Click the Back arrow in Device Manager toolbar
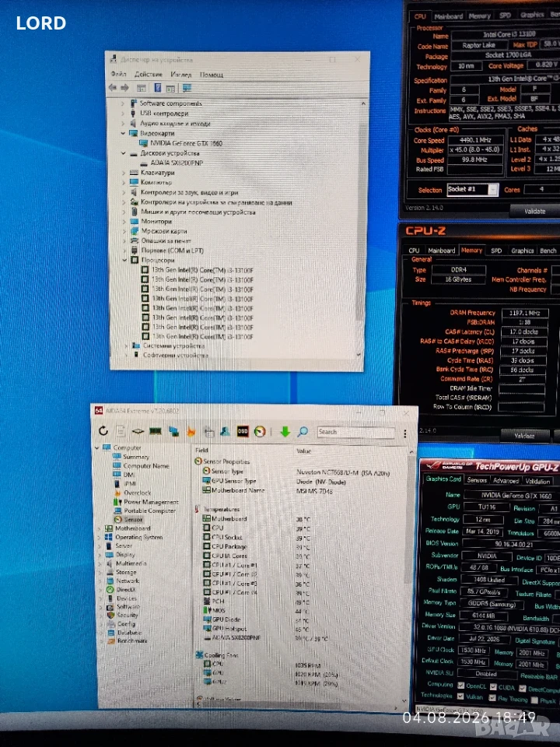The image size is (560, 747). pos(112,88)
